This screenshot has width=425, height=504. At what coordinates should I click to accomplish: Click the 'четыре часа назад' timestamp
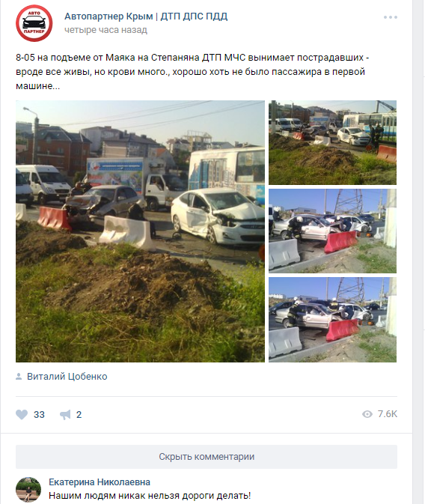tap(106, 30)
